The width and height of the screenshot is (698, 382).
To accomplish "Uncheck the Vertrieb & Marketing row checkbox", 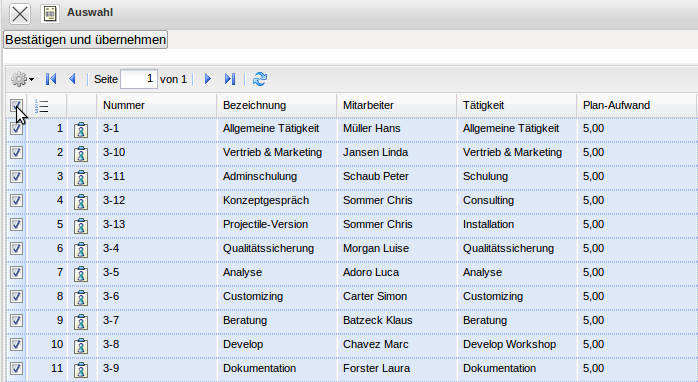I will pos(16,152).
